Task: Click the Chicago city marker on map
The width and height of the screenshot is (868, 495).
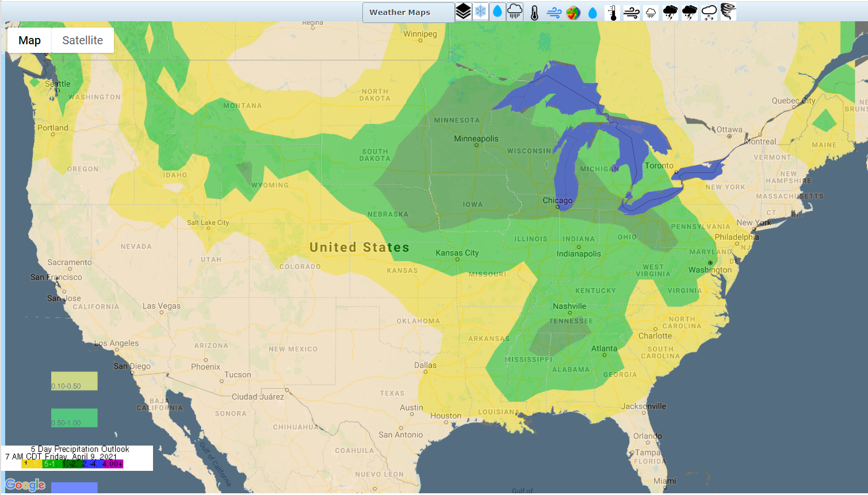Action: pyautogui.click(x=557, y=207)
